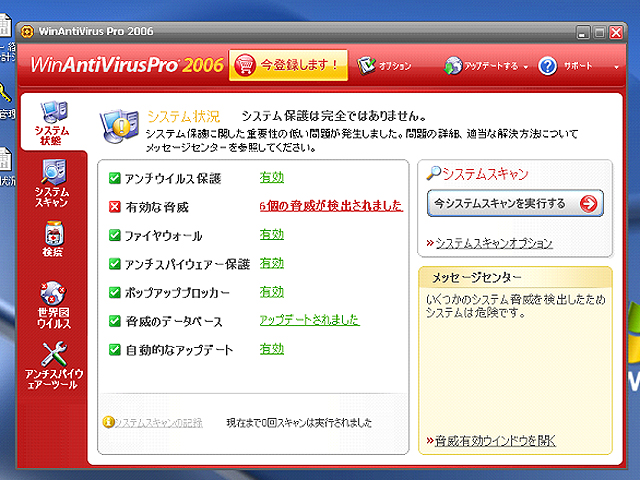
Task: Click the 自動的なアップデート green check icon
Action: (x=115, y=350)
